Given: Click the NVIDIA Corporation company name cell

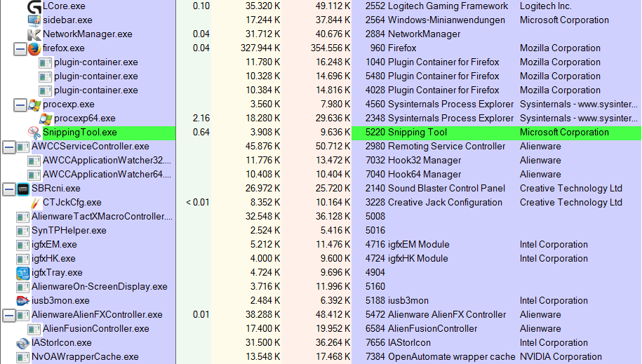Looking at the screenshot, I should click(x=561, y=357).
